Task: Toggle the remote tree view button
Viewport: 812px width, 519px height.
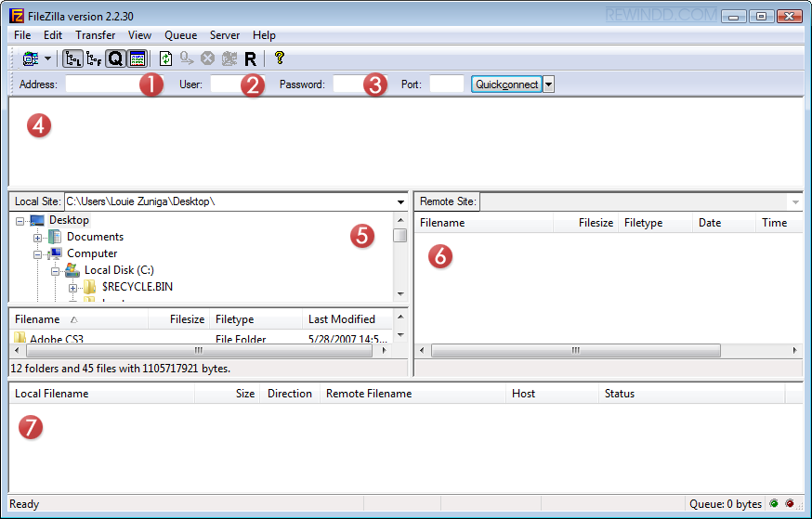Action: tap(94, 58)
